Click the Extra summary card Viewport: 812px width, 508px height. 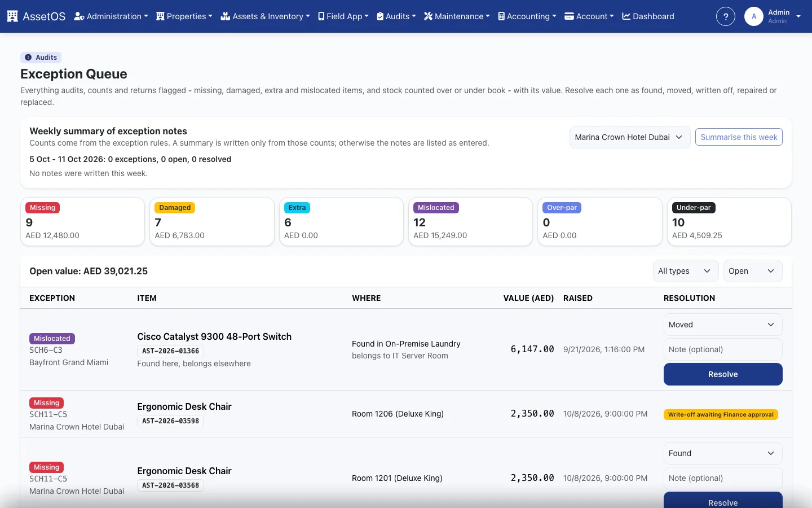pyautogui.click(x=341, y=221)
